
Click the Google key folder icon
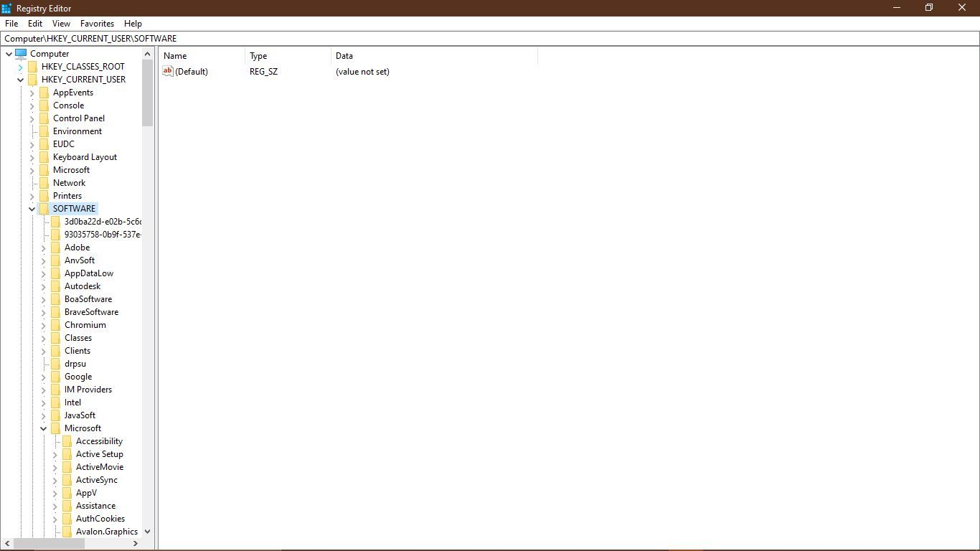56,376
